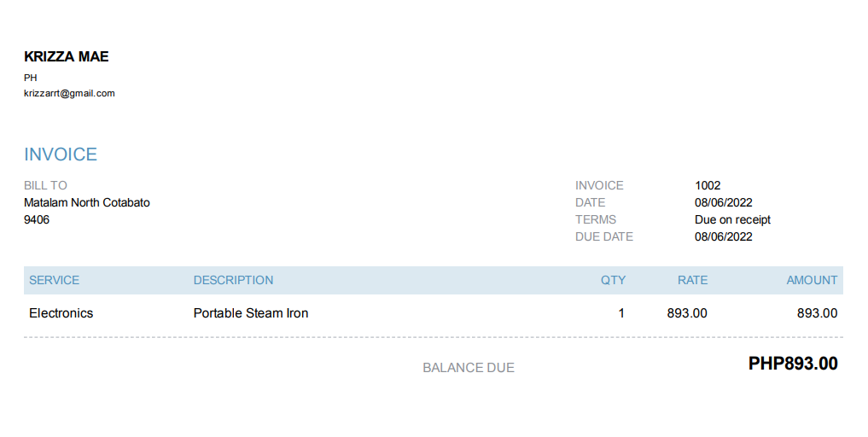Click the BALANCE DUE label
Viewport: 868px width, 437px height.
click(469, 368)
